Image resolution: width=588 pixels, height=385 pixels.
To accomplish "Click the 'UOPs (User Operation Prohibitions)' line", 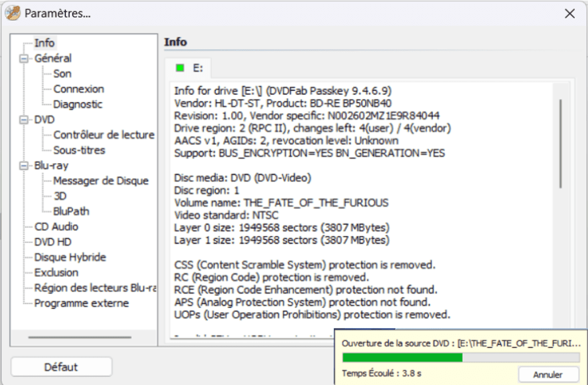I will click(312, 314).
